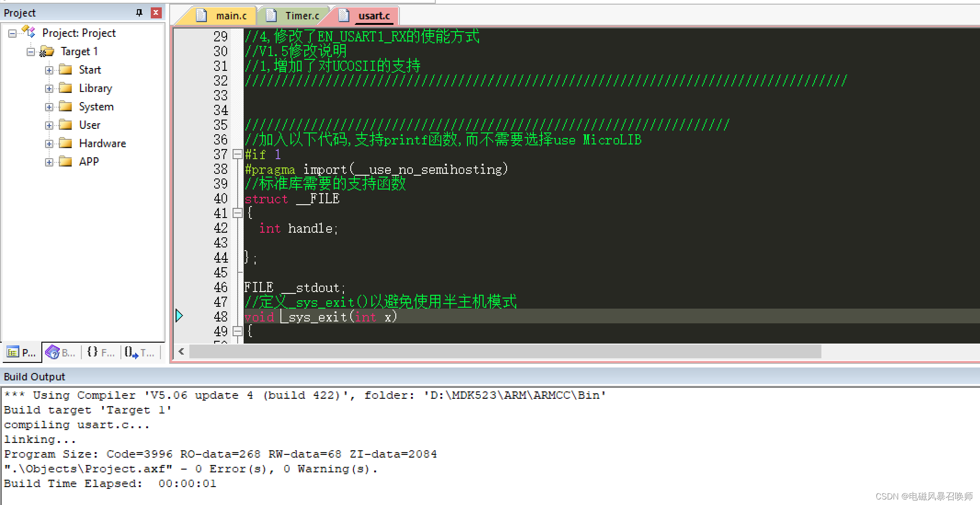980x505 pixels.
Task: Collapse the function body at line 49
Action: click(x=237, y=331)
